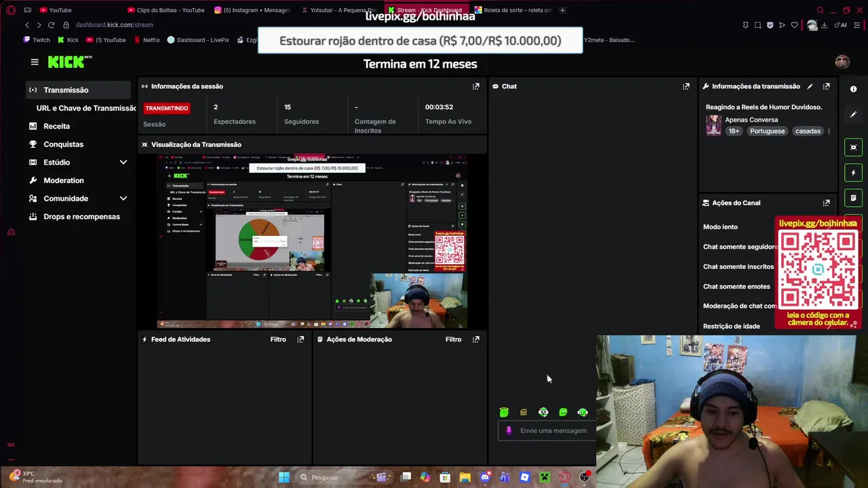
Task: Pop out the Chat panel
Action: [x=686, y=86]
